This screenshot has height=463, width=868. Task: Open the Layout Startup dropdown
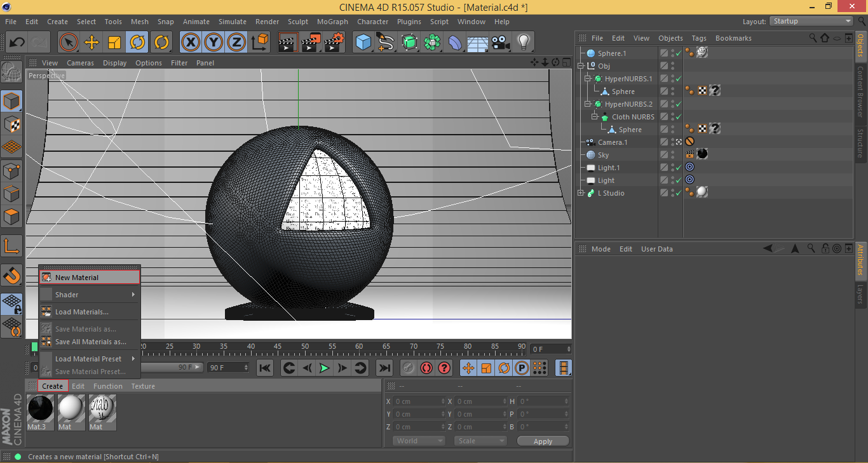pyautogui.click(x=811, y=21)
